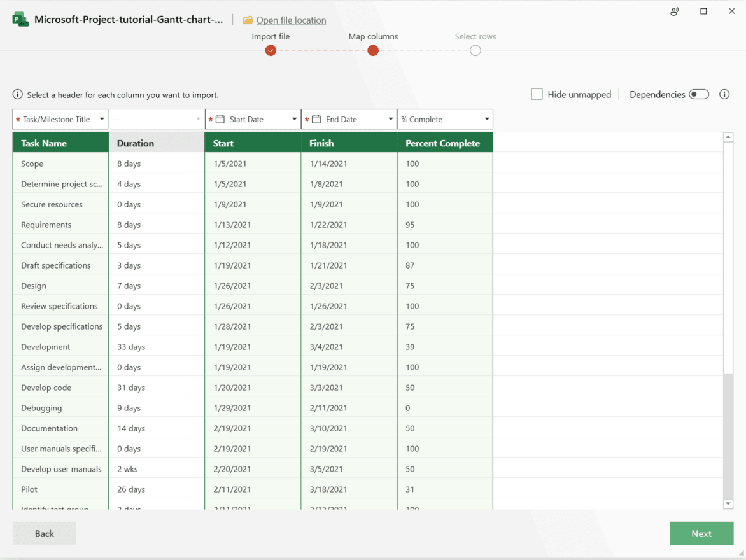
Task: Click the Next button
Action: tap(701, 533)
